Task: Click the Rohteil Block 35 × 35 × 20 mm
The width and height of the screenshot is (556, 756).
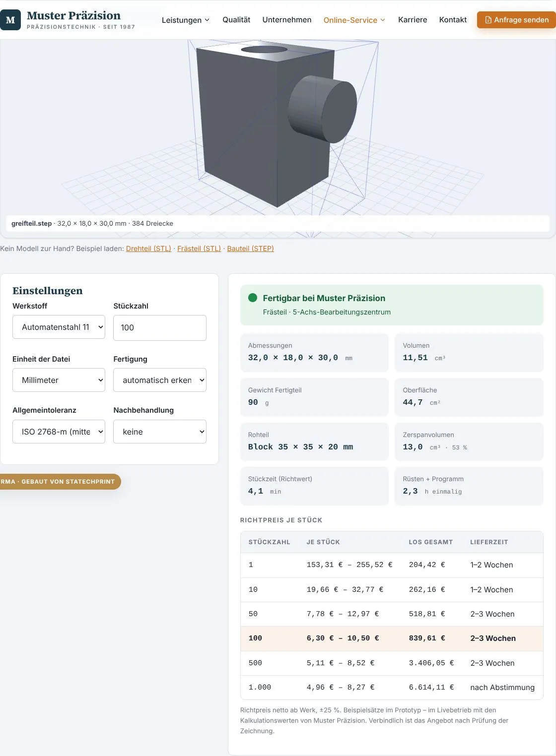Action: click(x=300, y=447)
